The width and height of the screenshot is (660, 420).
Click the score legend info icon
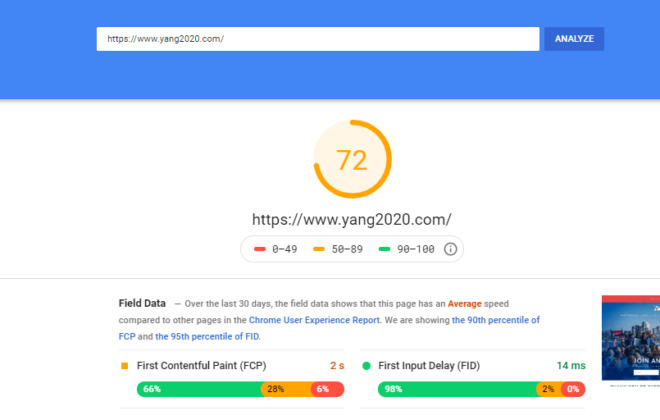(450, 249)
